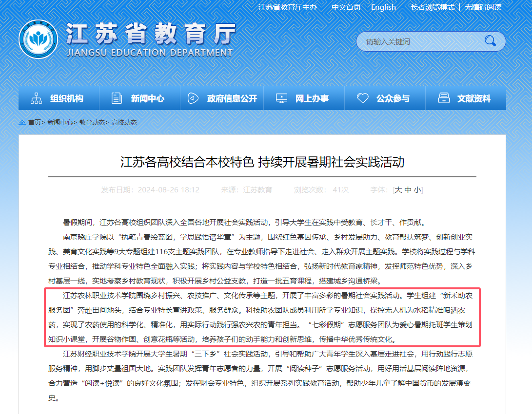Click the home icon in breadcrumb

tap(22, 122)
